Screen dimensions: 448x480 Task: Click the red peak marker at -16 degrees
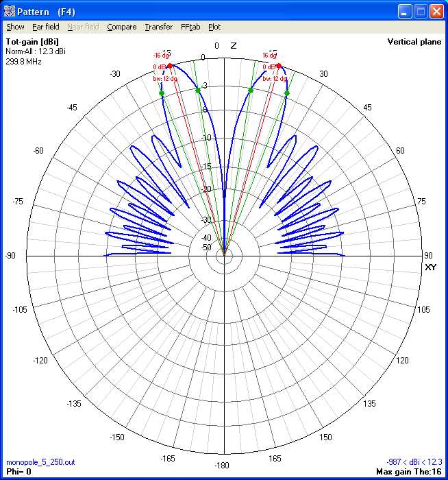(x=170, y=66)
